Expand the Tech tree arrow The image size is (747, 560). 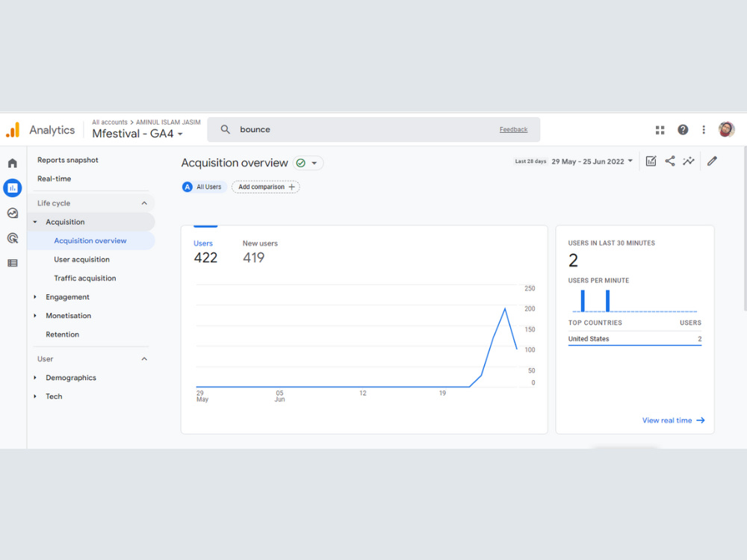pyautogui.click(x=35, y=396)
